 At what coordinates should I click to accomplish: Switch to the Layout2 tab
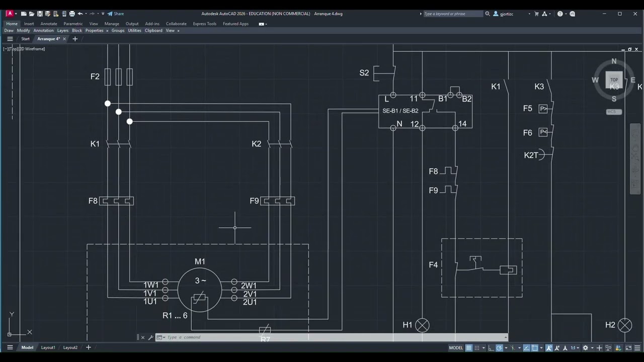[x=70, y=347]
